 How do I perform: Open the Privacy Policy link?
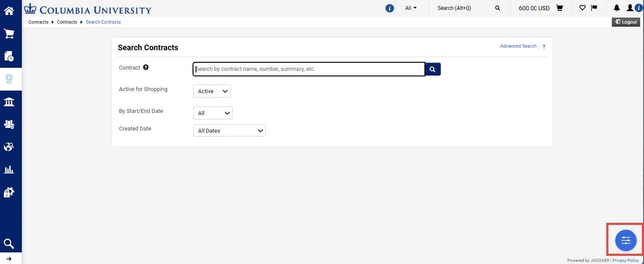626,261
